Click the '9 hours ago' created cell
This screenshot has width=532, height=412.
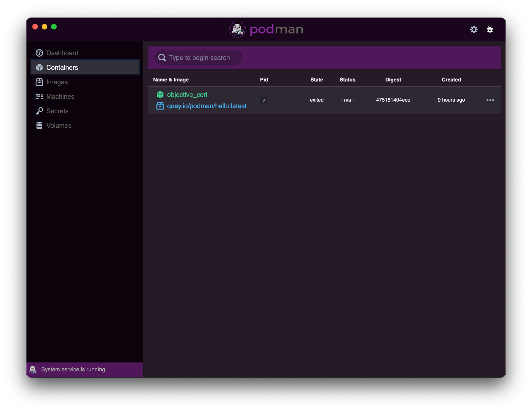pyautogui.click(x=451, y=100)
